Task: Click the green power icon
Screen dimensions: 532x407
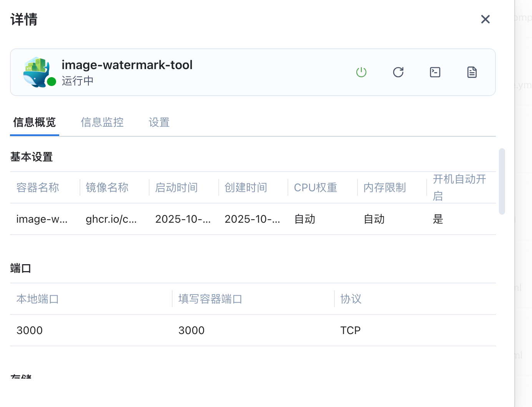Action: click(361, 72)
